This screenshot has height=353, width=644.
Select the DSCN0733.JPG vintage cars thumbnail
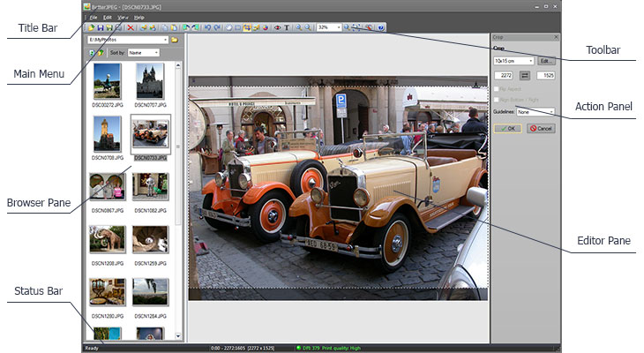pos(150,134)
